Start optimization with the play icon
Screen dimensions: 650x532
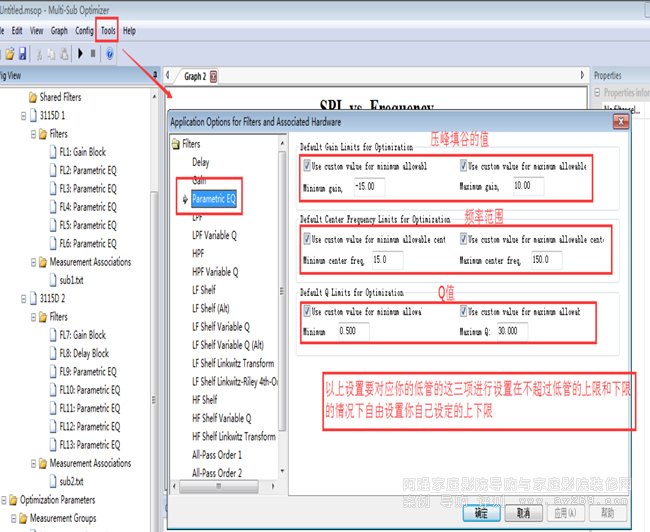[79, 52]
